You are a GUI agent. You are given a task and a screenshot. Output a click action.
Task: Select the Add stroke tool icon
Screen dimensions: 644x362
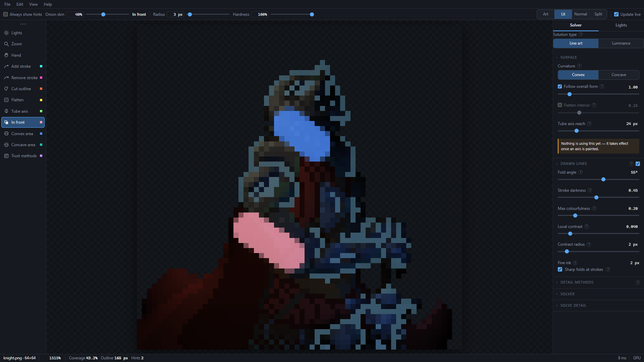point(6,66)
